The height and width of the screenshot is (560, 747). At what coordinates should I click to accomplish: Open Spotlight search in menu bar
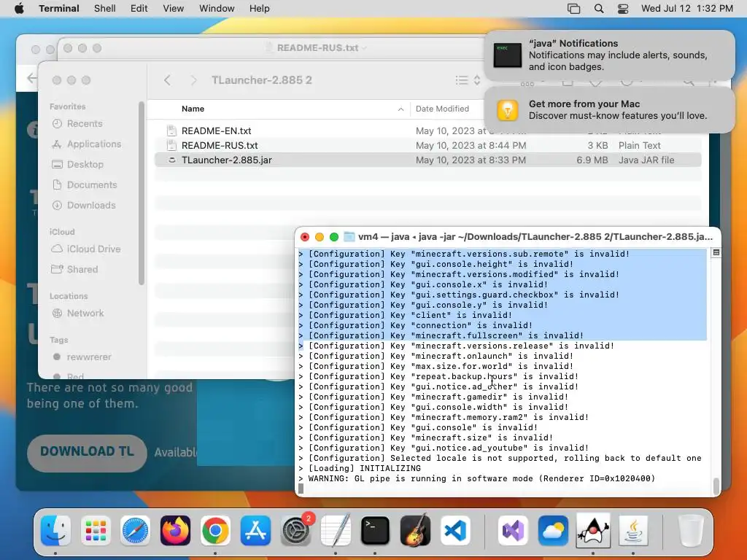(x=599, y=9)
